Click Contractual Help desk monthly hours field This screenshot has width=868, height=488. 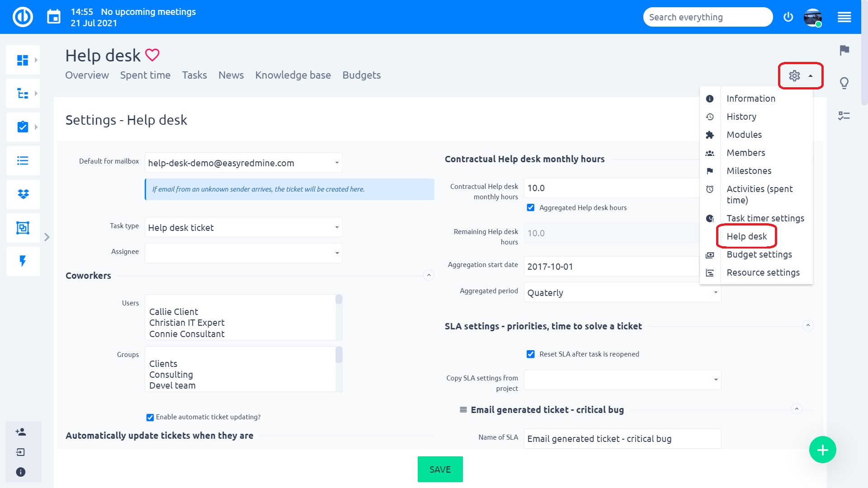click(612, 188)
